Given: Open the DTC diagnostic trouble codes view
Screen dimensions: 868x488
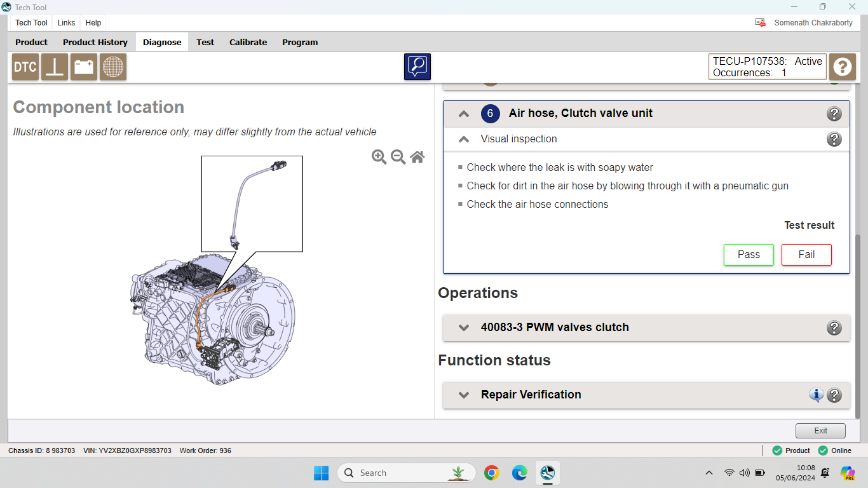Looking at the screenshot, I should point(25,67).
